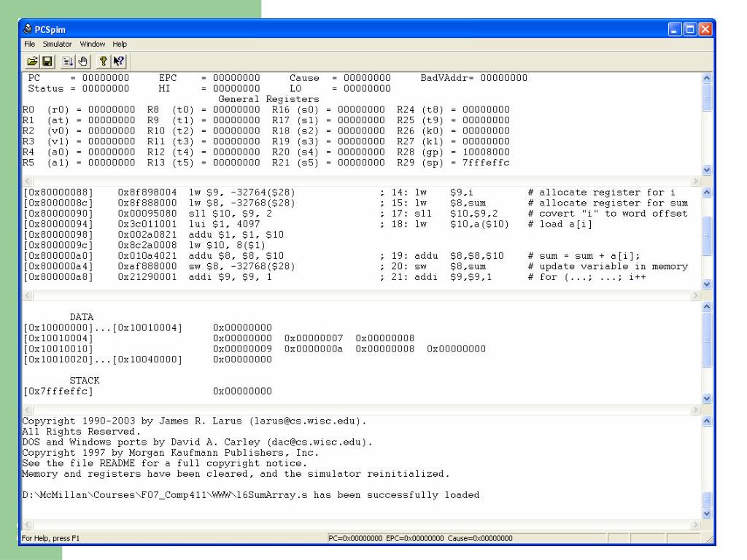
Task: Click the lui $1, 4097 instruction
Action: pyautogui.click(x=225, y=224)
